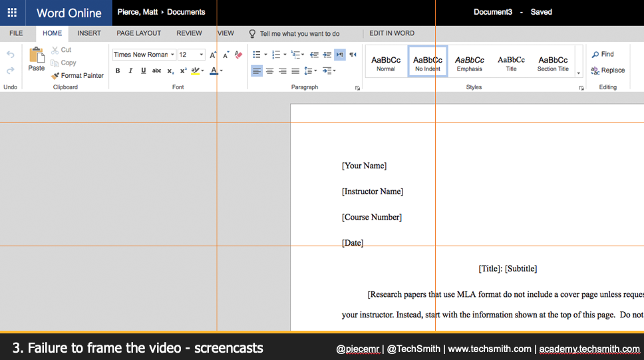Click the Document3 file name
Image resolution: width=644 pixels, height=360 pixels.
(493, 12)
